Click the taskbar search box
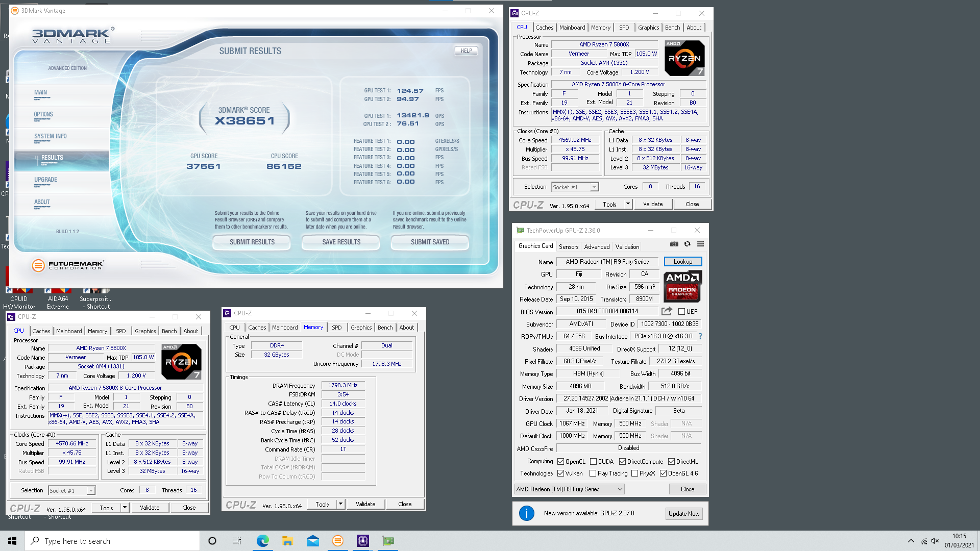The width and height of the screenshot is (980, 551). coord(112,541)
